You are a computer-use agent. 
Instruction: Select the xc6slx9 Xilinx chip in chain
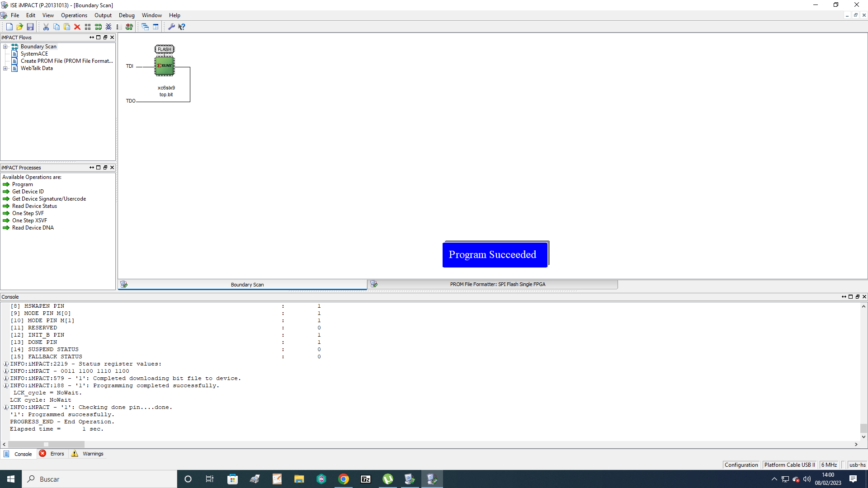[165, 66]
